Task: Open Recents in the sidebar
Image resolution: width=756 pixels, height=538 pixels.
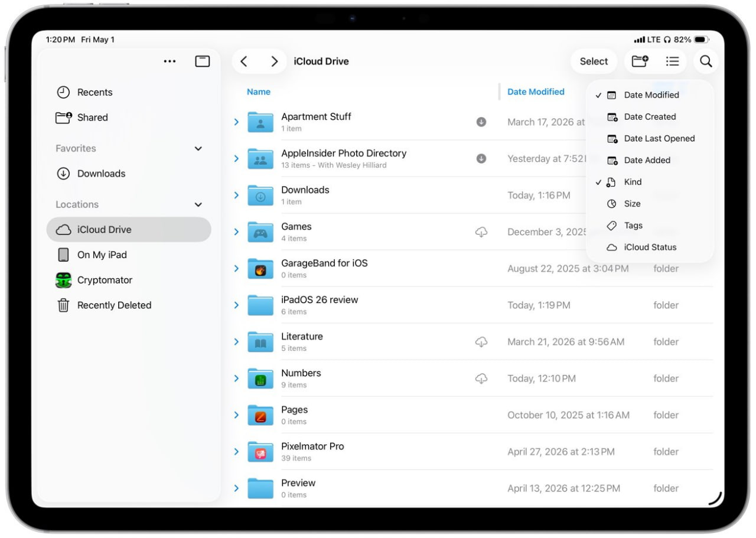Action: pyautogui.click(x=129, y=92)
